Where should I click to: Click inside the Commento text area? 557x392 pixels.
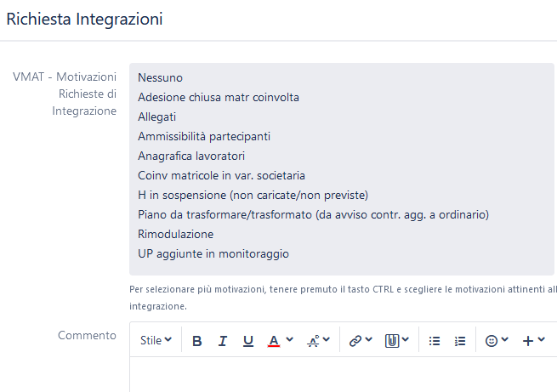click(343, 375)
